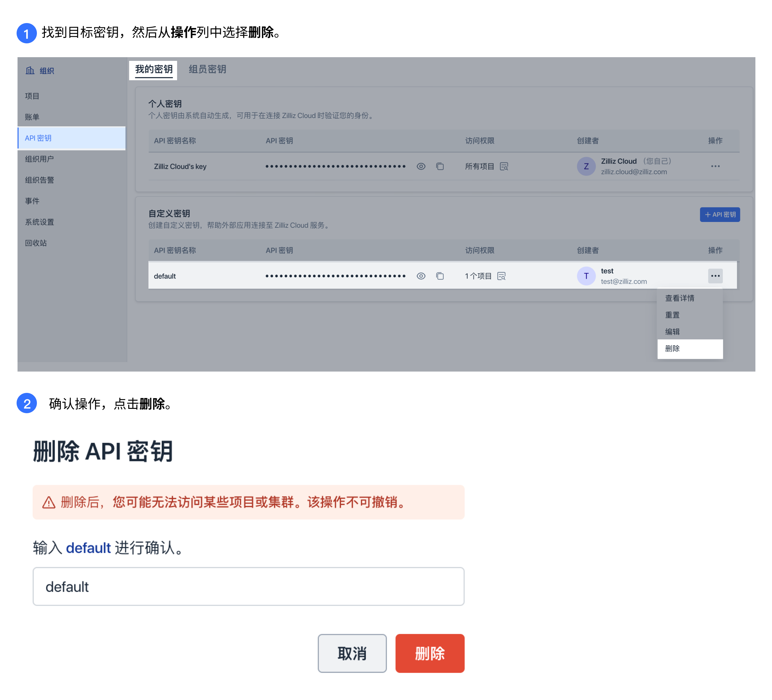
Task: Click the organization building icon in sidebar
Action: [x=30, y=70]
